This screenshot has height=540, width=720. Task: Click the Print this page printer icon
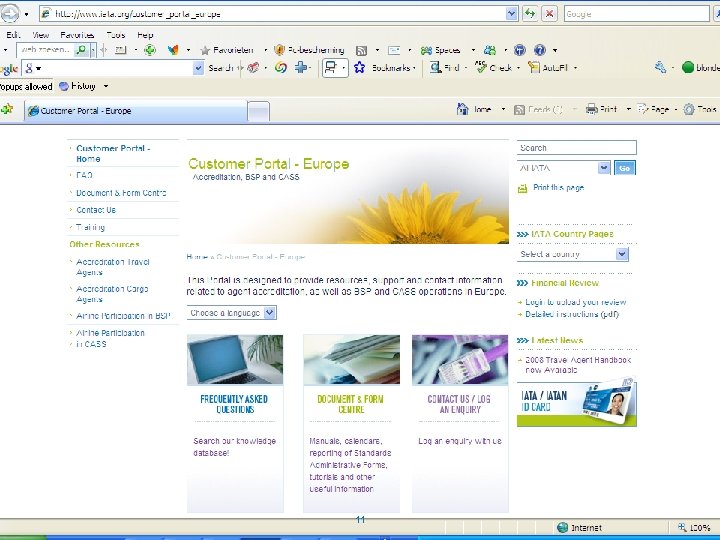(522, 188)
